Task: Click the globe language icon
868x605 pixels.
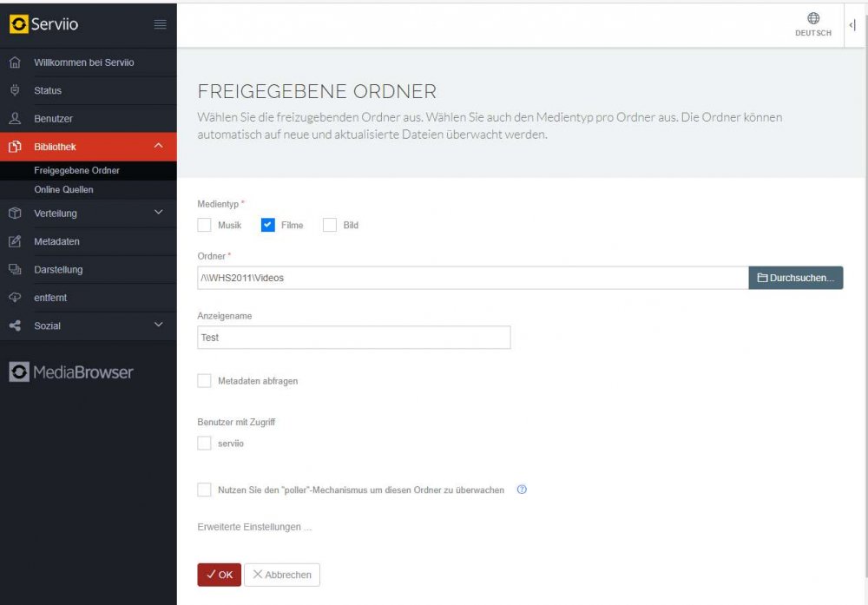Action: coord(813,18)
